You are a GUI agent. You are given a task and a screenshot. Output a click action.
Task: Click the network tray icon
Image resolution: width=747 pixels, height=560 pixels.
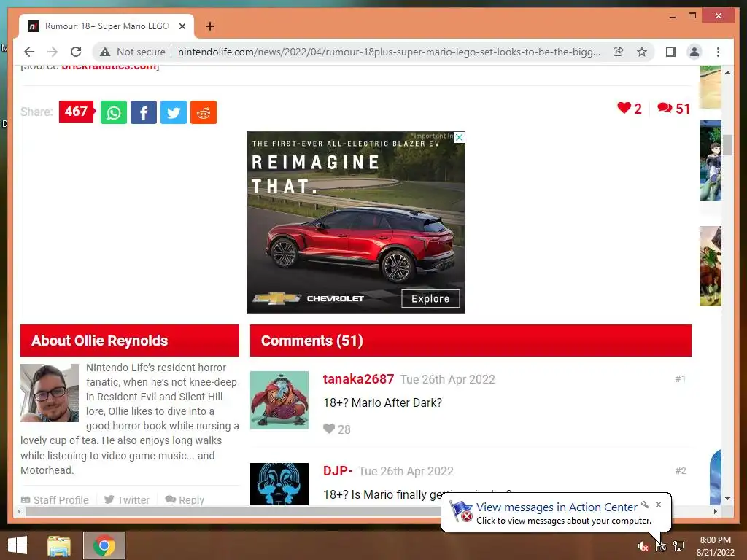point(678,546)
